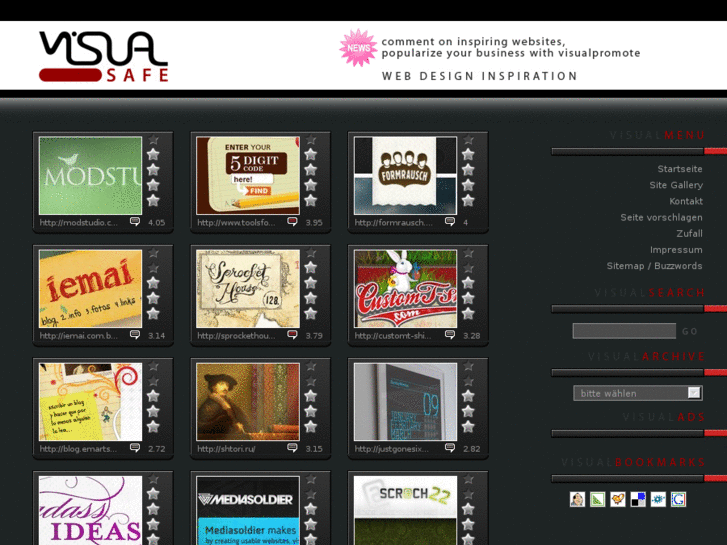
Task: Select Kontakt from the menu
Action: click(686, 201)
